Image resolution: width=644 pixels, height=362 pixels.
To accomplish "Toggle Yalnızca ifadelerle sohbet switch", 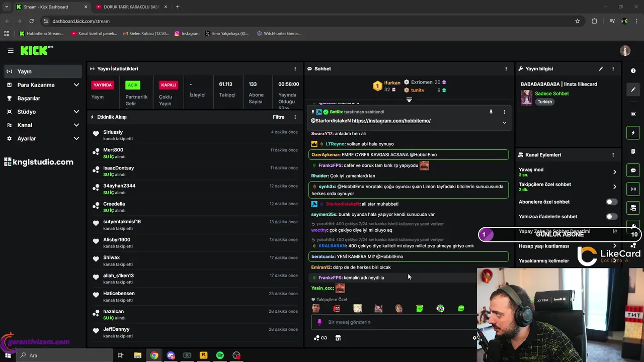I will [611, 217].
